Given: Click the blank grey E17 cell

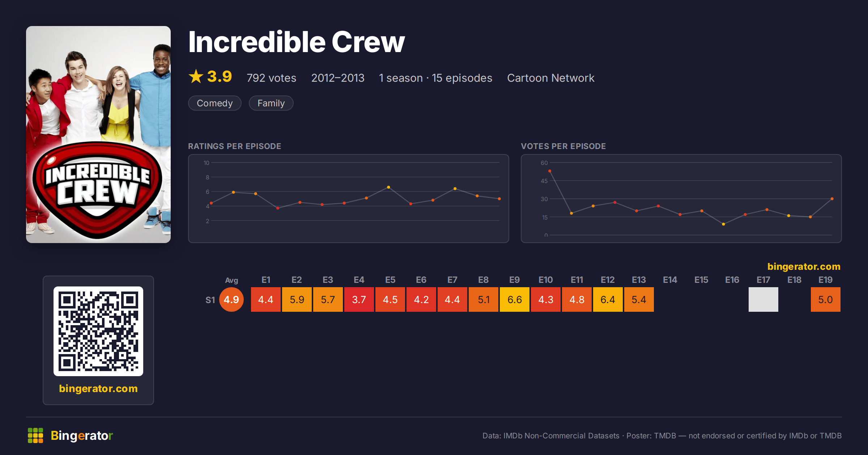Looking at the screenshot, I should pos(763,299).
